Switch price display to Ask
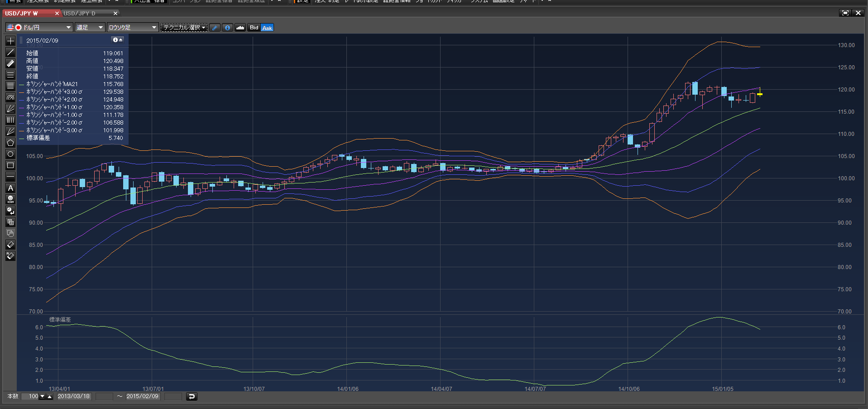Viewport: 868px width, 409px height. [x=267, y=28]
